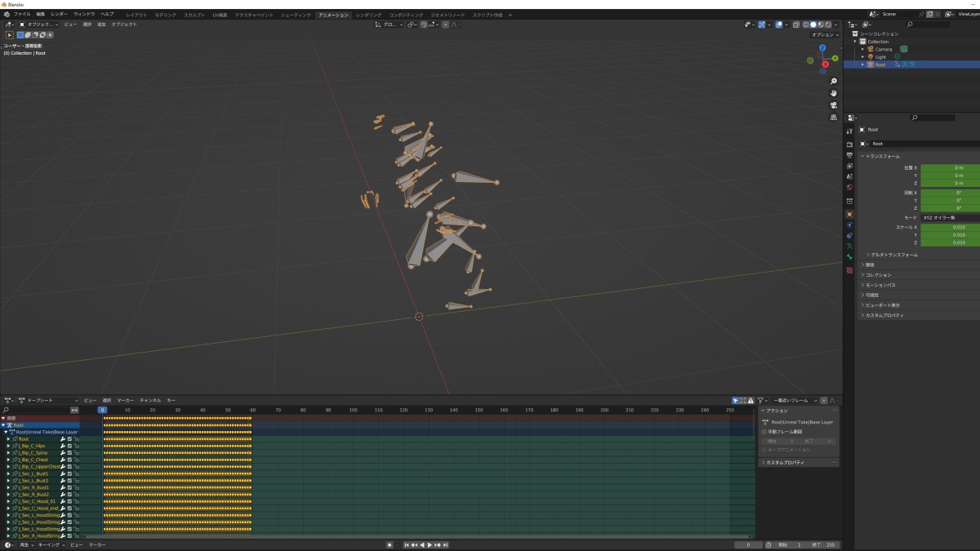Open the Bone properties tab icon

point(849,256)
